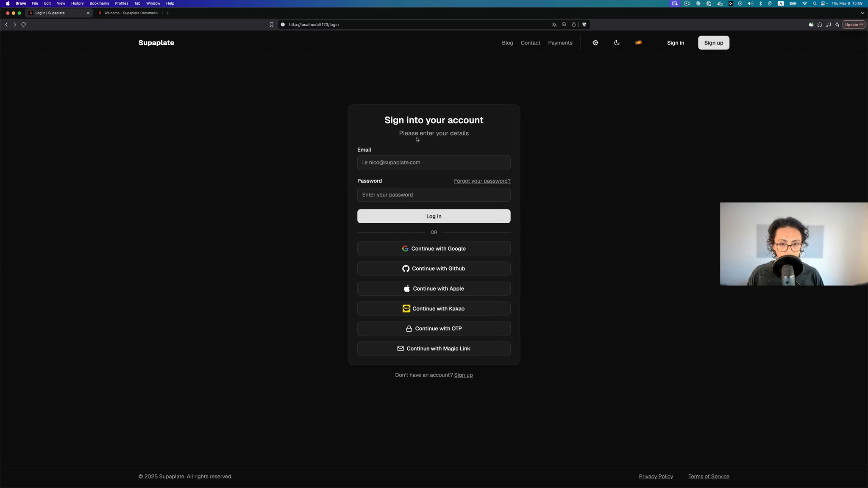Open the Payments navigation link

click(x=560, y=43)
